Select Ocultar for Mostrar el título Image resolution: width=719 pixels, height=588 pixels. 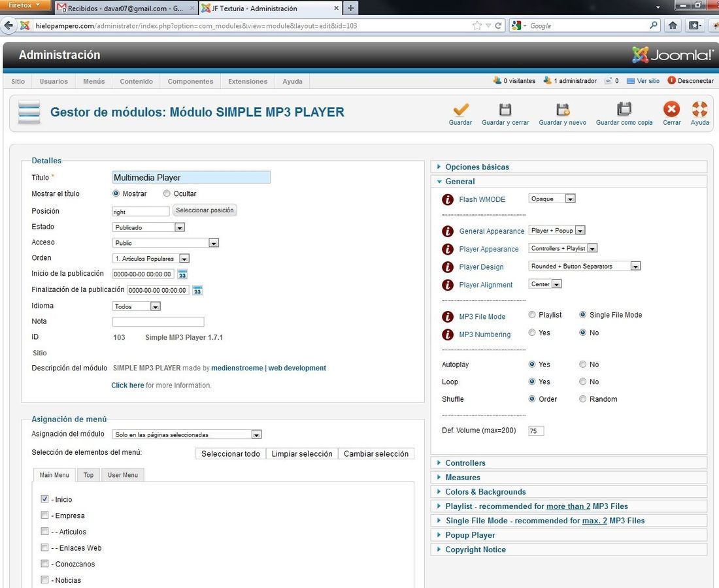167,193
